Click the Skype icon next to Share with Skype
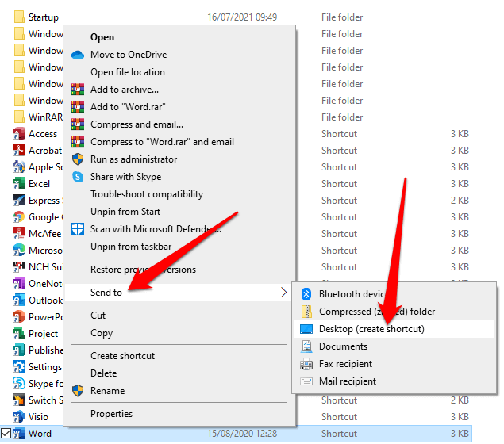Screen dimensions: 504x444 click(78, 177)
